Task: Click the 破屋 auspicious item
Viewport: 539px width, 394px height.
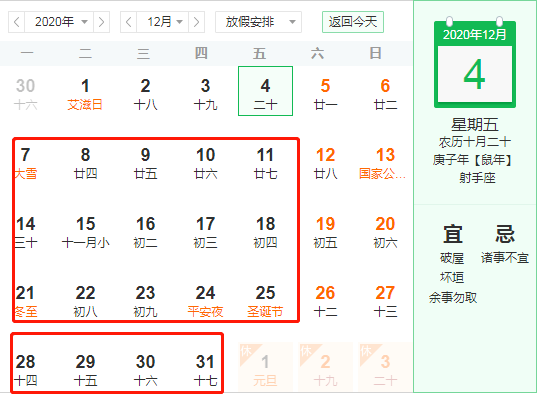Action: click(x=452, y=258)
